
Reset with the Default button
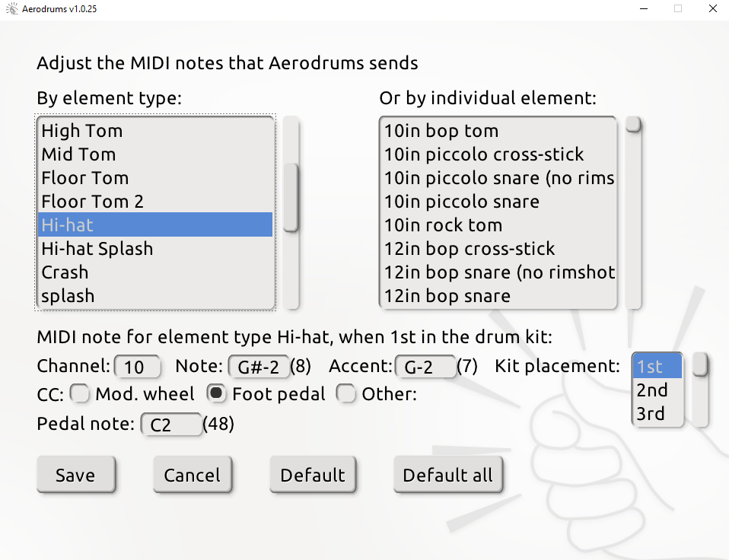click(313, 475)
